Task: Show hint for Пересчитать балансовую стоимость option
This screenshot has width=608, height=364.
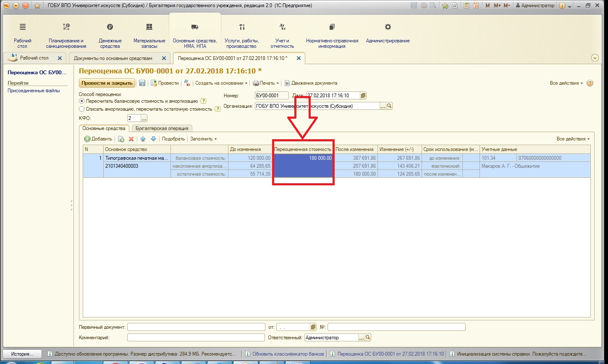Action: [203, 101]
